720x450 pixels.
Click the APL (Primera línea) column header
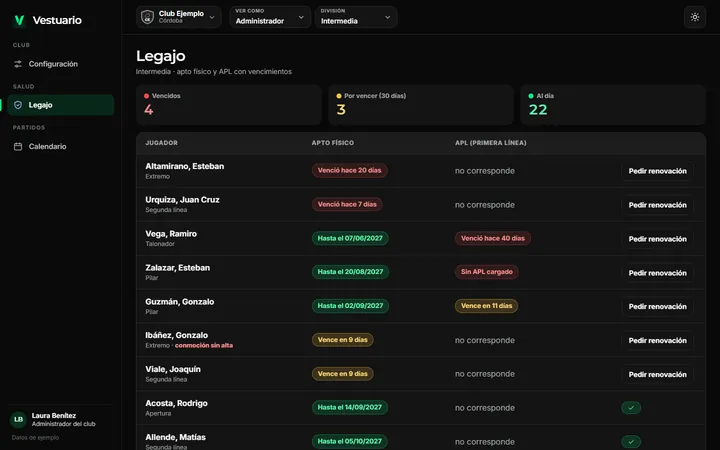(x=491, y=143)
